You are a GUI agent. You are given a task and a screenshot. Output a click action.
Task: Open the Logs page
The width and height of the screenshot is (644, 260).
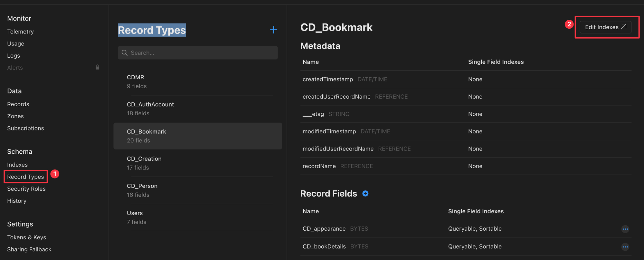[14, 56]
